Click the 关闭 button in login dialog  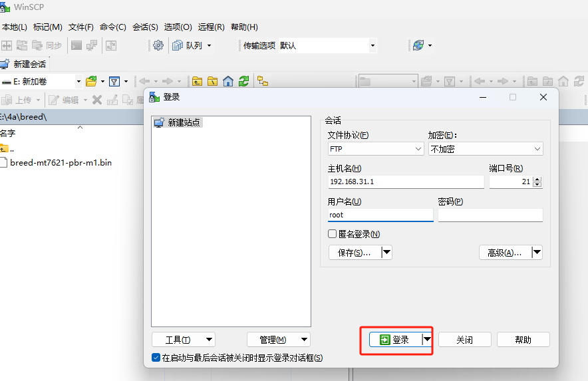[465, 340]
